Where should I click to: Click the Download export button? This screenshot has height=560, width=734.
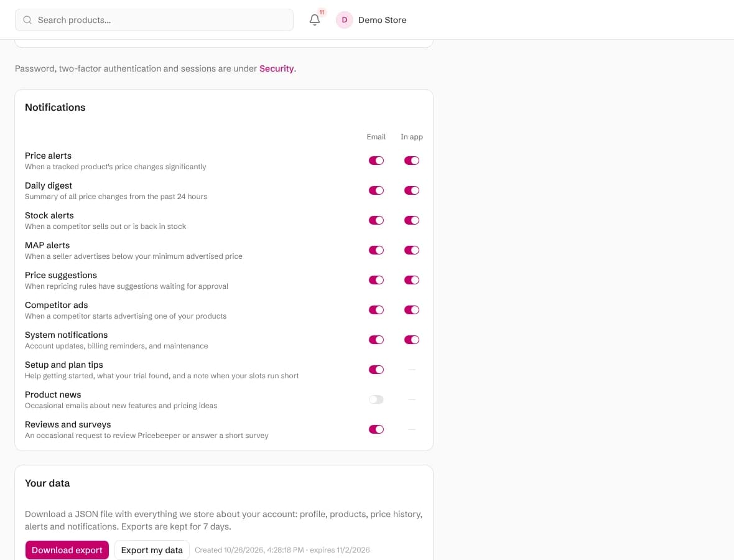click(67, 550)
